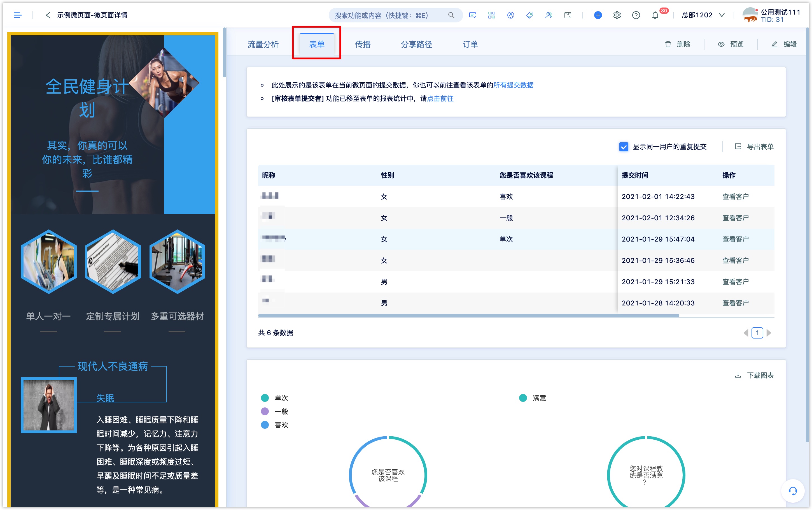Click the 多重可选器材 hexagon image
812x510 pixels.
point(177,261)
